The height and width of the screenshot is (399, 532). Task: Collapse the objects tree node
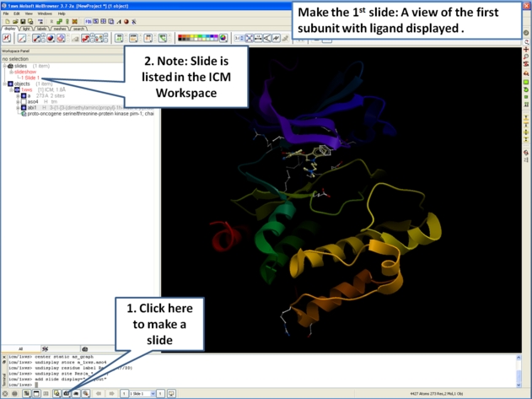pyautogui.click(x=4, y=84)
